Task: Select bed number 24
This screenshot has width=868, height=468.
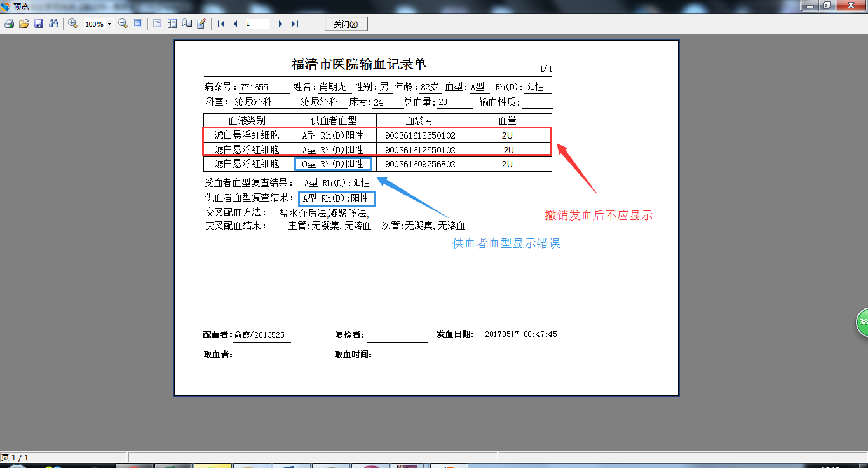Action: pyautogui.click(x=378, y=102)
